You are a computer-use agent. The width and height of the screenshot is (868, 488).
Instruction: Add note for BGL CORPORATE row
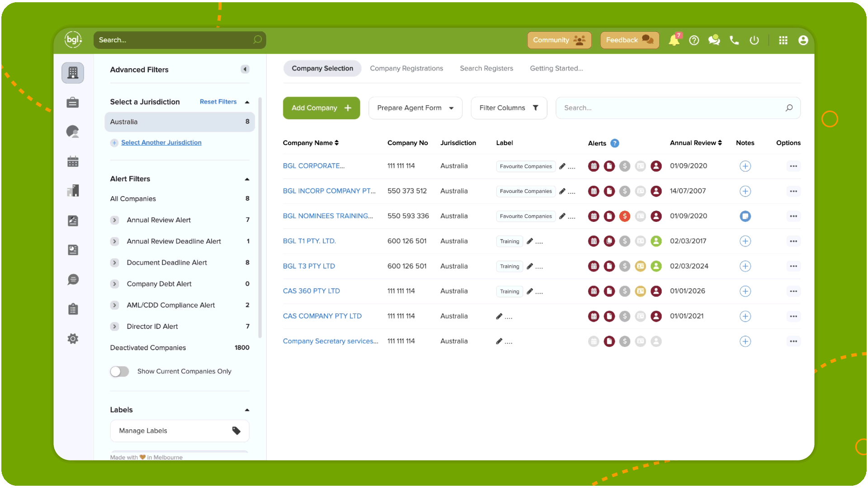coord(745,166)
